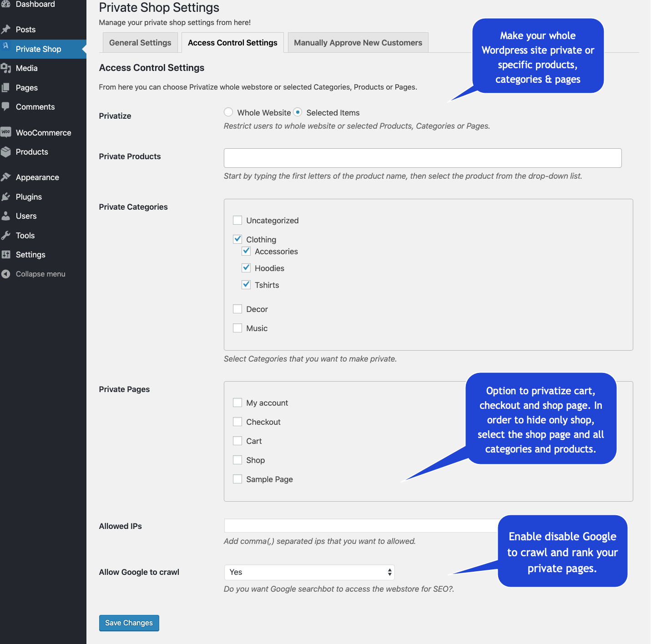Click inside the Private Products field

coord(422,158)
